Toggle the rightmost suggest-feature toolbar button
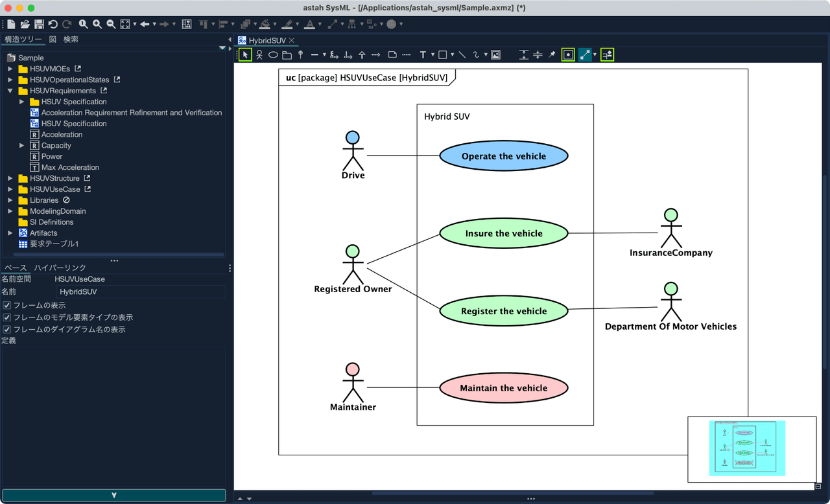 [607, 55]
